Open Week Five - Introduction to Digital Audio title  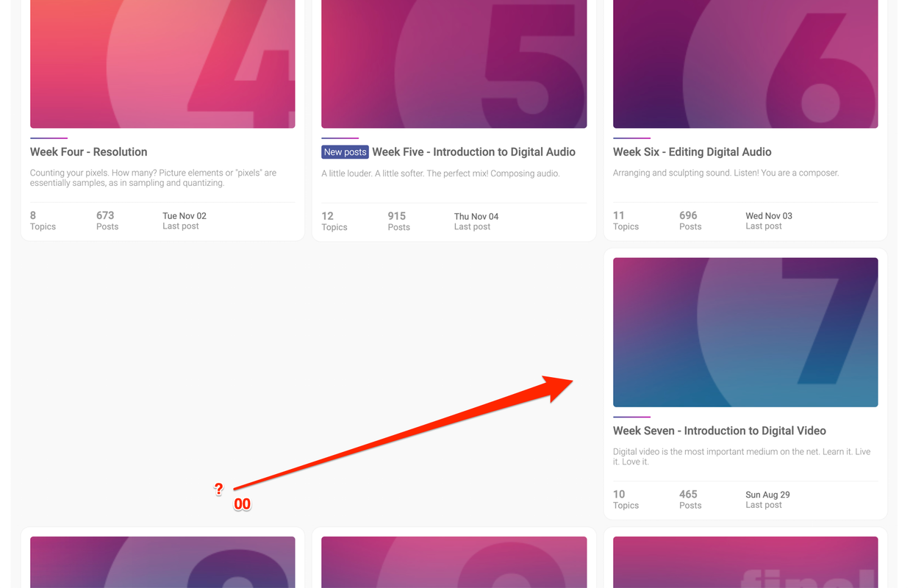click(473, 152)
